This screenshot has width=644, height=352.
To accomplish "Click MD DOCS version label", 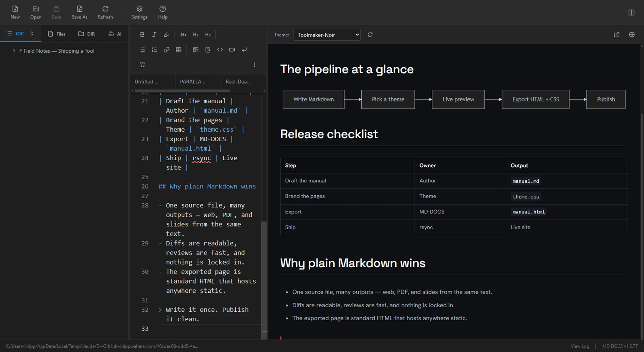I will (x=620, y=346).
